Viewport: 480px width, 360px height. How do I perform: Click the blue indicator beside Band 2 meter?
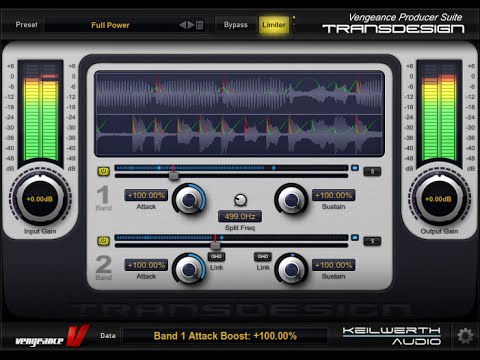coord(355,238)
